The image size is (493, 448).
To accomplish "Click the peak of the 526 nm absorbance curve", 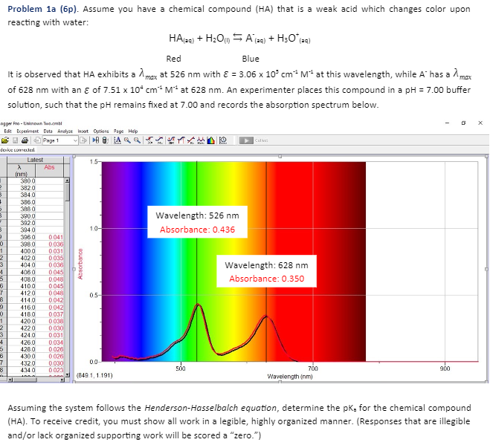I will tap(198, 304).
